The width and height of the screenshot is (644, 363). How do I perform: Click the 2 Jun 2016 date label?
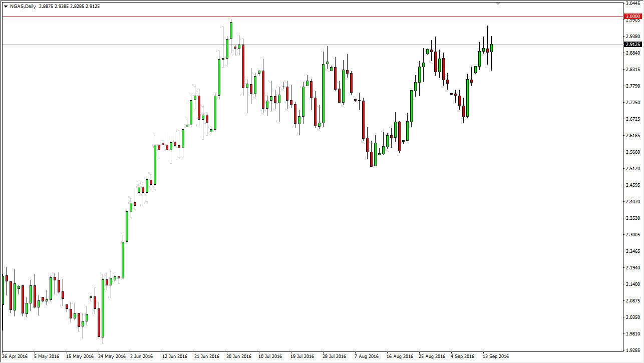pos(141,357)
